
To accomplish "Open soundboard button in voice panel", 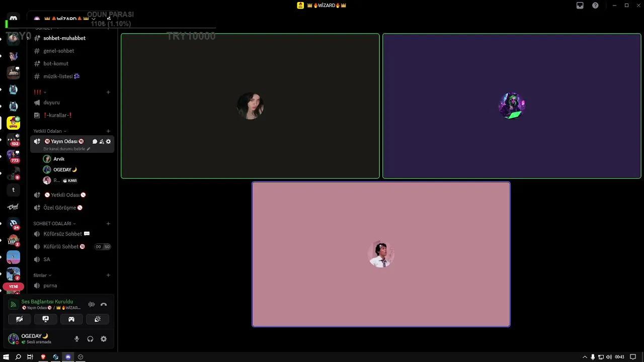I will pos(98,319).
